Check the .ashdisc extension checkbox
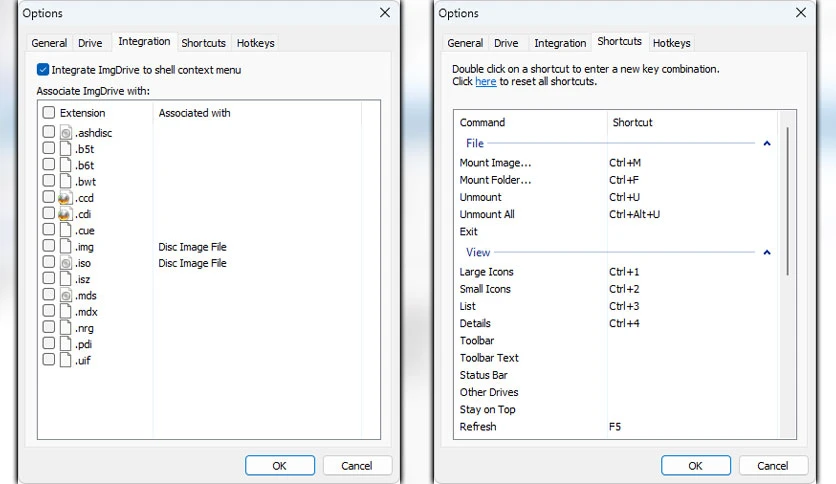 [49, 131]
